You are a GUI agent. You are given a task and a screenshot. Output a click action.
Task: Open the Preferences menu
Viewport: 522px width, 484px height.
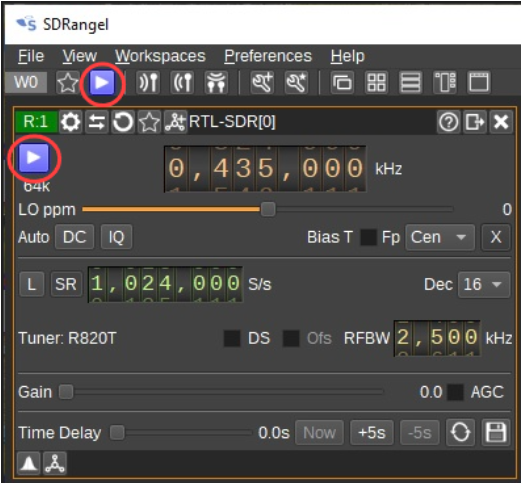[x=268, y=56]
